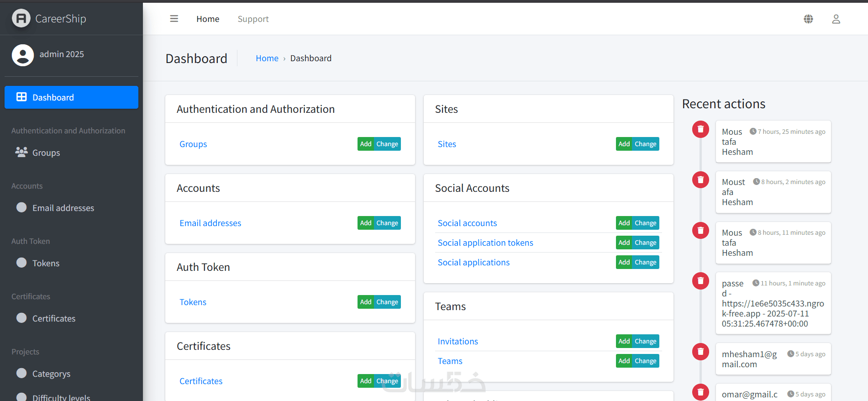
Task: Open Support in the top navigation
Action: [x=253, y=19]
